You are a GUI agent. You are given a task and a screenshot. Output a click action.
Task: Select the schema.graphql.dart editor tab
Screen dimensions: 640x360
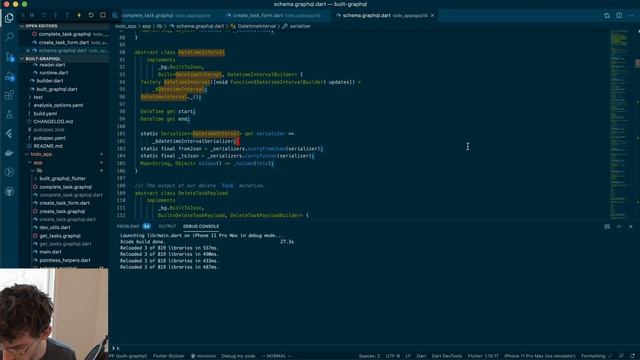coord(386,16)
